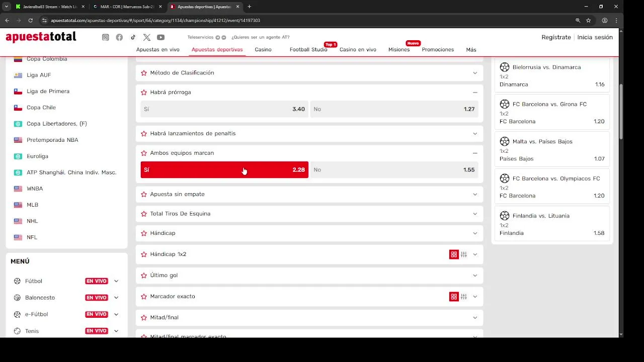
Task: Open ATP Shanghái, China Indiv. Masc.
Action: (x=71, y=172)
